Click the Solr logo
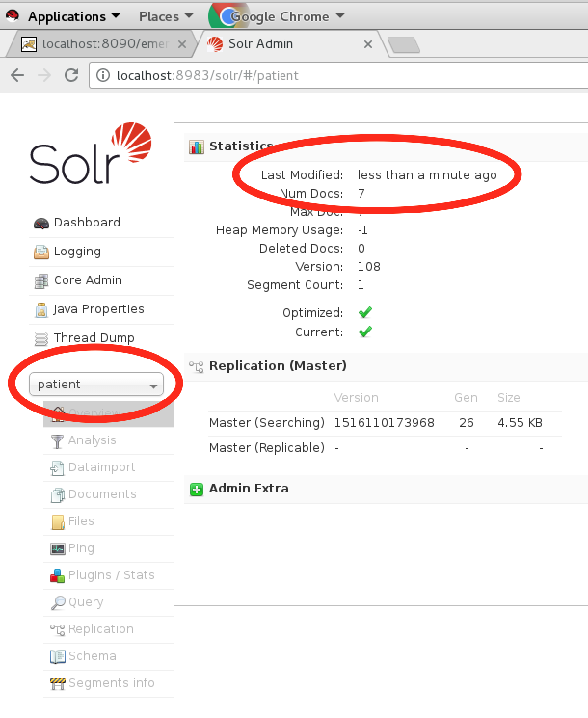This screenshot has width=588, height=718. tap(91, 153)
